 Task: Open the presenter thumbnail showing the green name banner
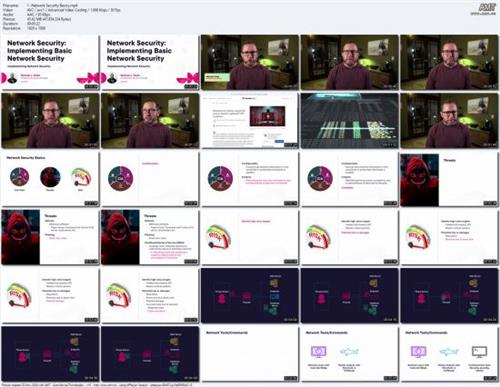tap(250, 62)
